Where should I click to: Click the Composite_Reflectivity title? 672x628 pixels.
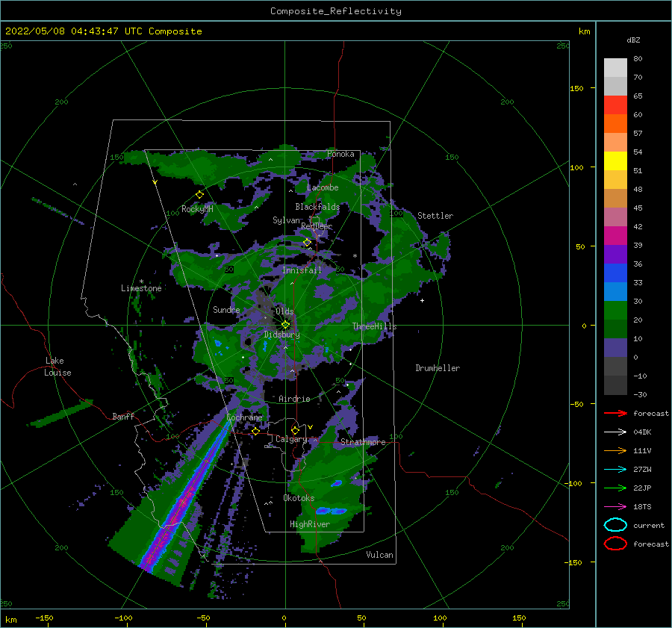pos(336,11)
